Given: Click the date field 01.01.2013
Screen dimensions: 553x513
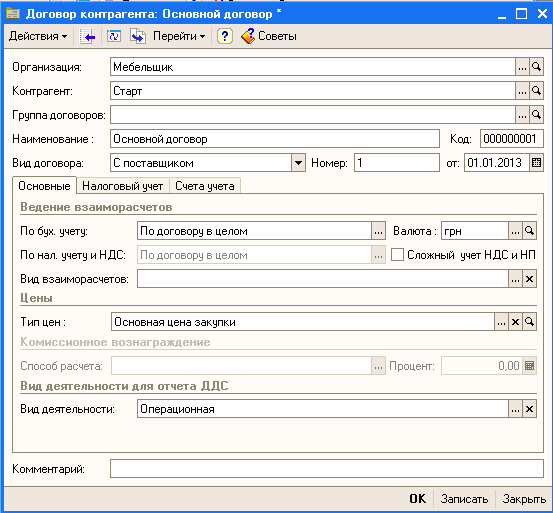Looking at the screenshot, I should tap(497, 163).
